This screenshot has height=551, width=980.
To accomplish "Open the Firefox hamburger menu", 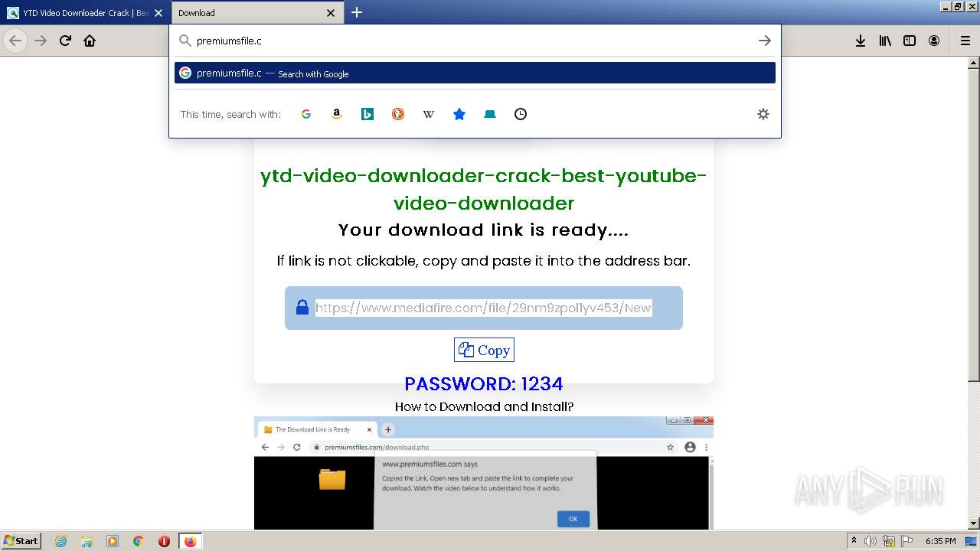I will 965,41.
